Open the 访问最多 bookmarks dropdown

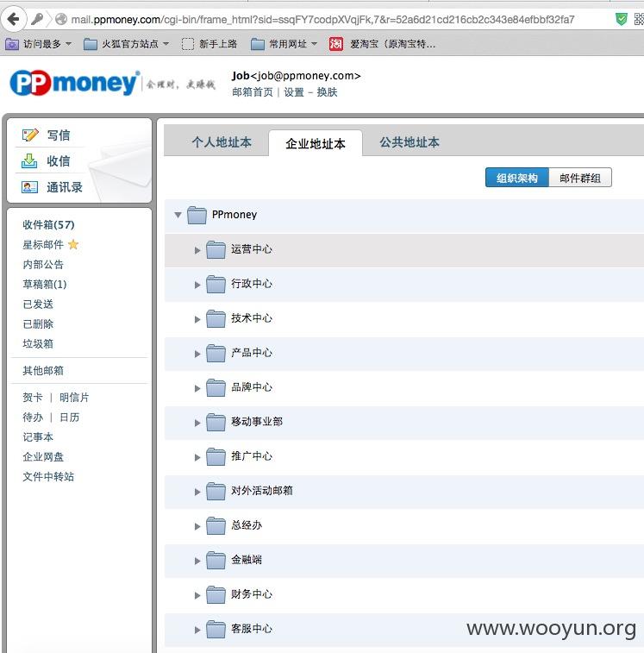tap(38, 44)
